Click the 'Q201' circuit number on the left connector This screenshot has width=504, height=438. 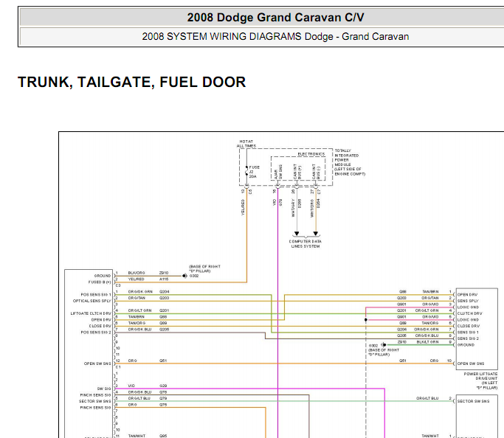pyautogui.click(x=165, y=310)
